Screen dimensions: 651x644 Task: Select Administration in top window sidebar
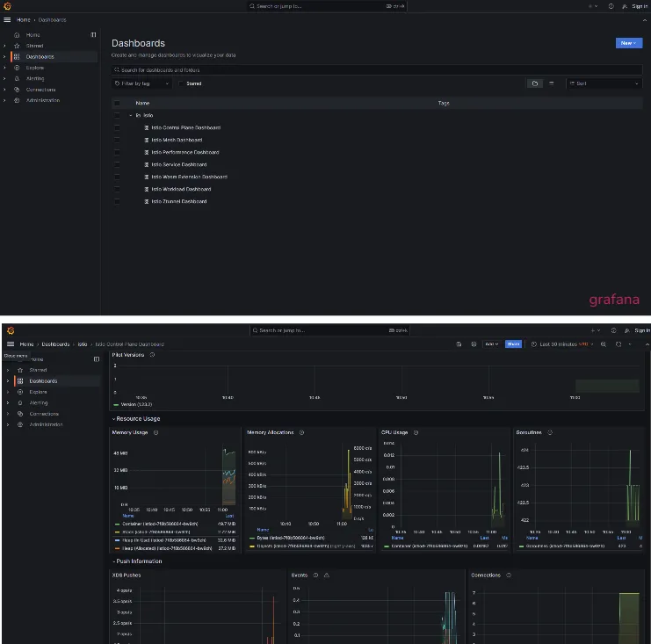point(43,100)
